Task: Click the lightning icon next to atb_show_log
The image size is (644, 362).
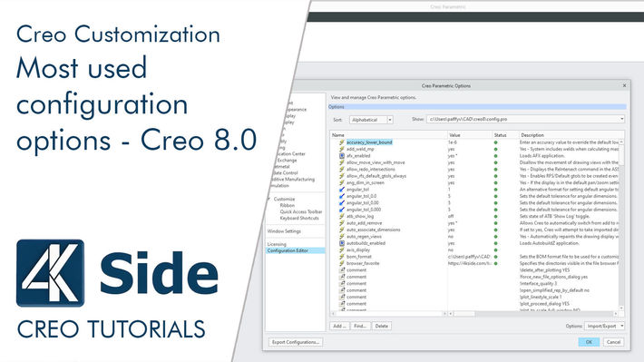Action: [341, 216]
